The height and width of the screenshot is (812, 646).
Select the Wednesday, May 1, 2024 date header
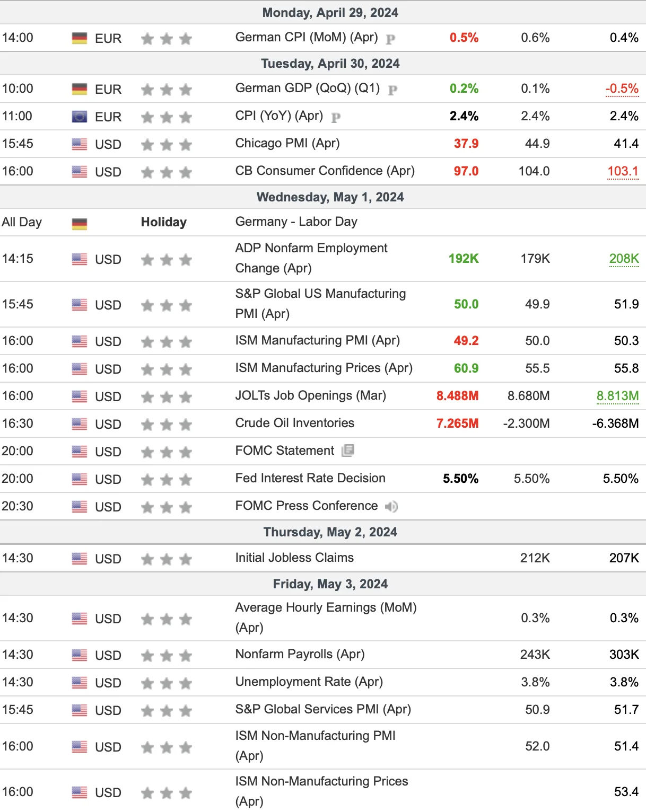pyautogui.click(x=330, y=197)
